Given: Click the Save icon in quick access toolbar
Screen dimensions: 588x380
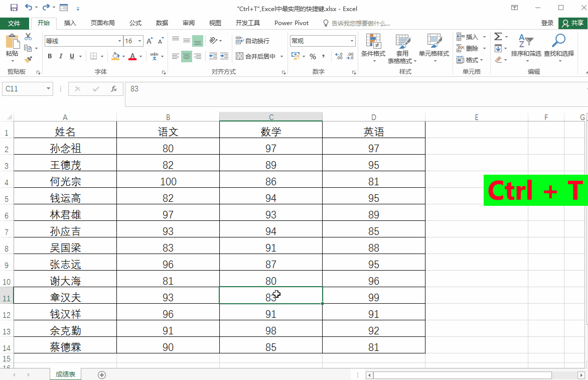Looking at the screenshot, I should point(14,8).
